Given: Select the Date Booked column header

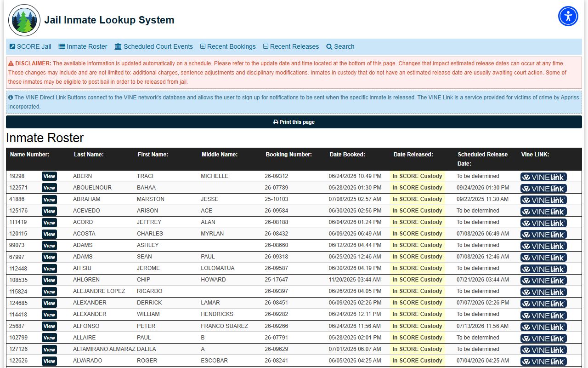Looking at the screenshot, I should 347,155.
